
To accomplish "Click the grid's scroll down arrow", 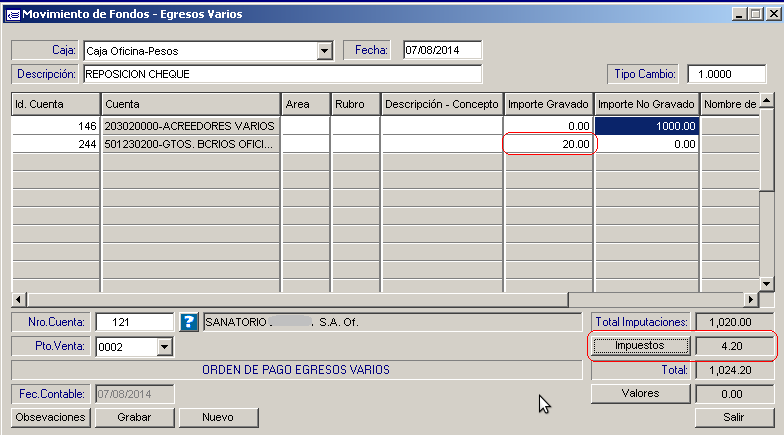I will [x=766, y=284].
